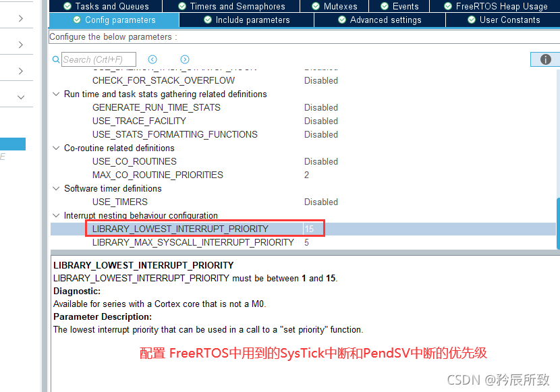Select CHECK_FOR_STACK_OVERFLOW parameter
Image resolution: width=560 pixels, height=392 pixels.
[163, 81]
